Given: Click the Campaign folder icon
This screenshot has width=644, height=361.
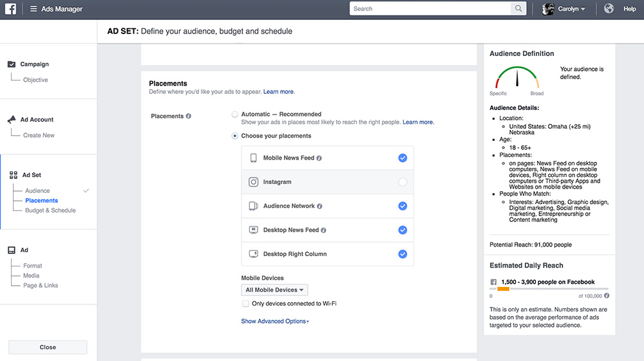Looking at the screenshot, I should (x=12, y=64).
